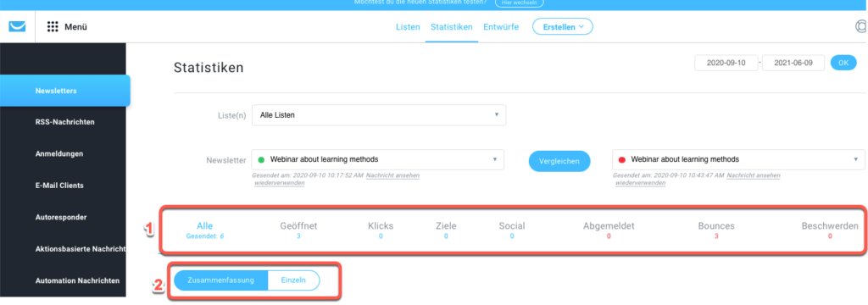Open the Menü grid icon
Screen dimensions: 868x305
[x=53, y=26]
